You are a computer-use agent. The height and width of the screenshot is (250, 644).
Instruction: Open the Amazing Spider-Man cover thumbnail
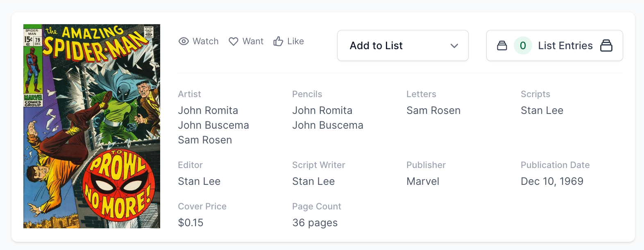(92, 126)
